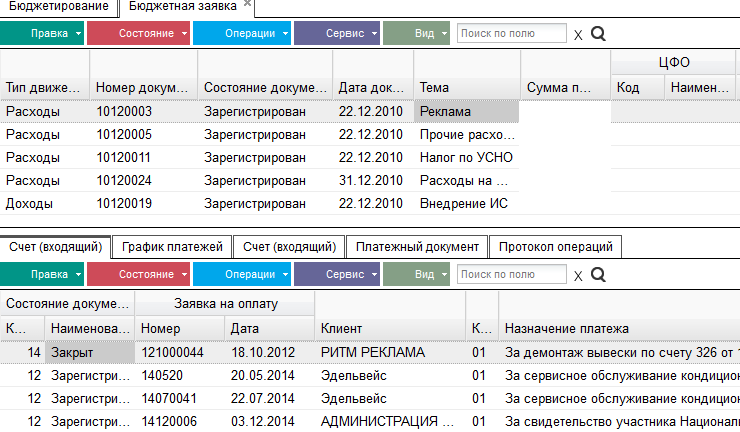Open the lower Операции dropdown menu
The height and width of the screenshot is (432, 740).
(x=242, y=274)
